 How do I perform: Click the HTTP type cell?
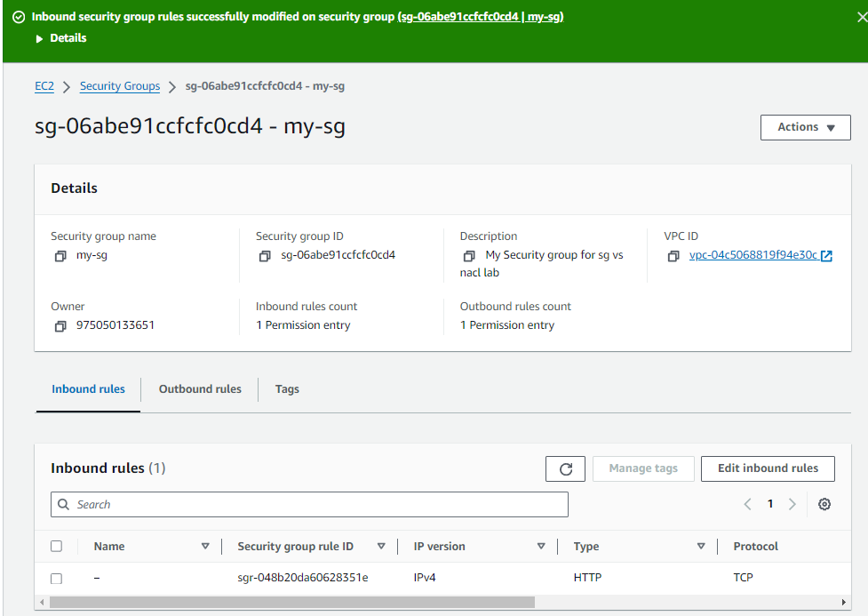587,578
